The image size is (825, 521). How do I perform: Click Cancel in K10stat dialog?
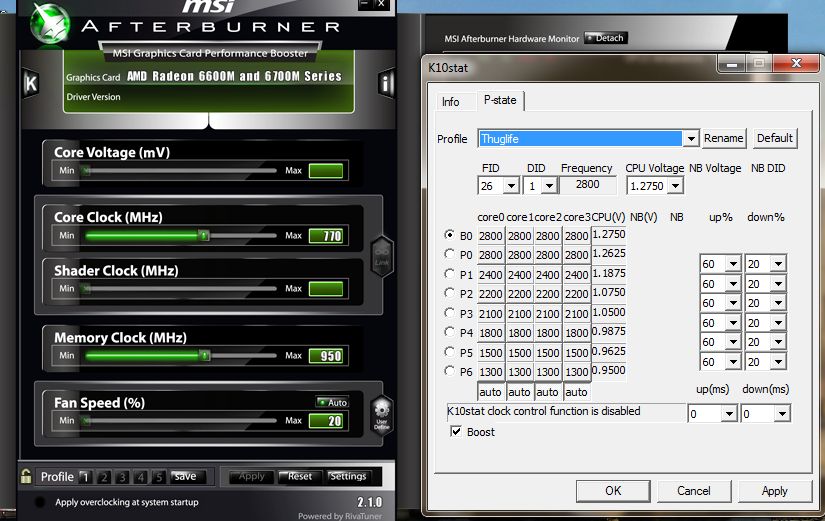693,491
